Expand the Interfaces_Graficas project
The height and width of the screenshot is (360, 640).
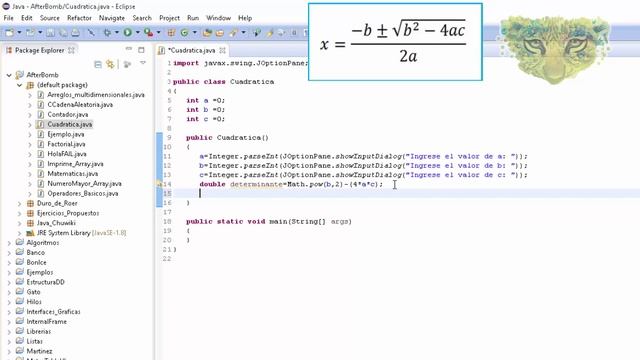click(x=9, y=312)
